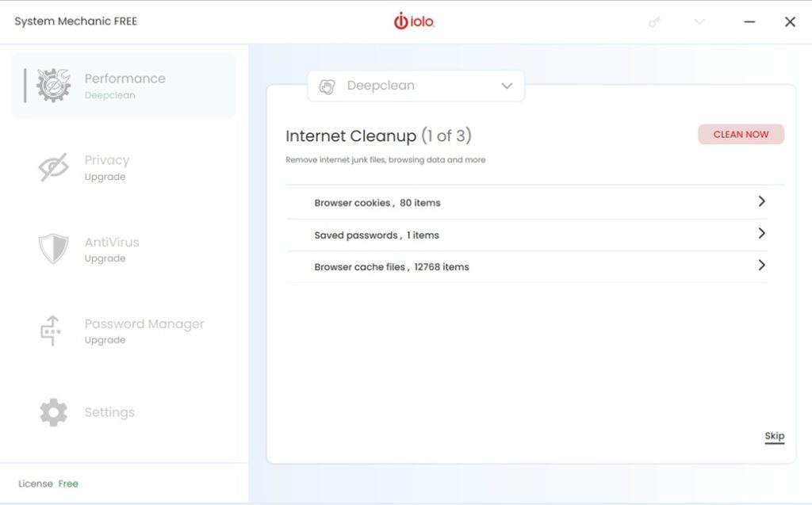Click Upgrade under Password Manager
The image size is (812, 505).
pos(105,340)
